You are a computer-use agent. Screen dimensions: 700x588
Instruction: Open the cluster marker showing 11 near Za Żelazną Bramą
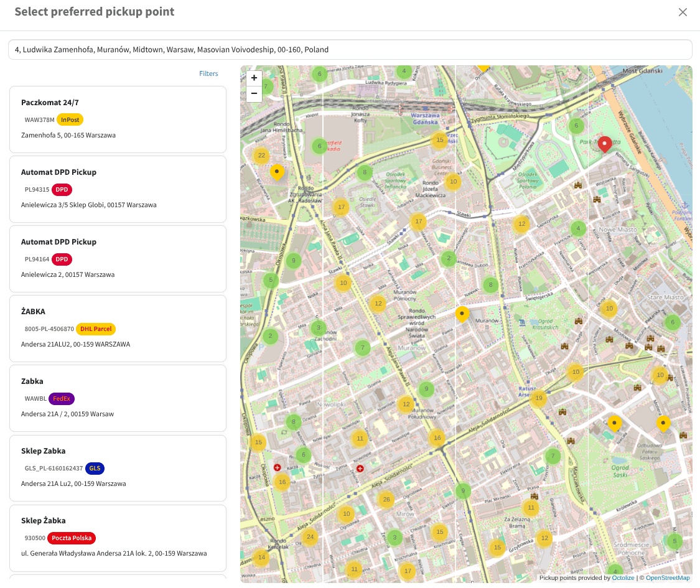(531, 507)
